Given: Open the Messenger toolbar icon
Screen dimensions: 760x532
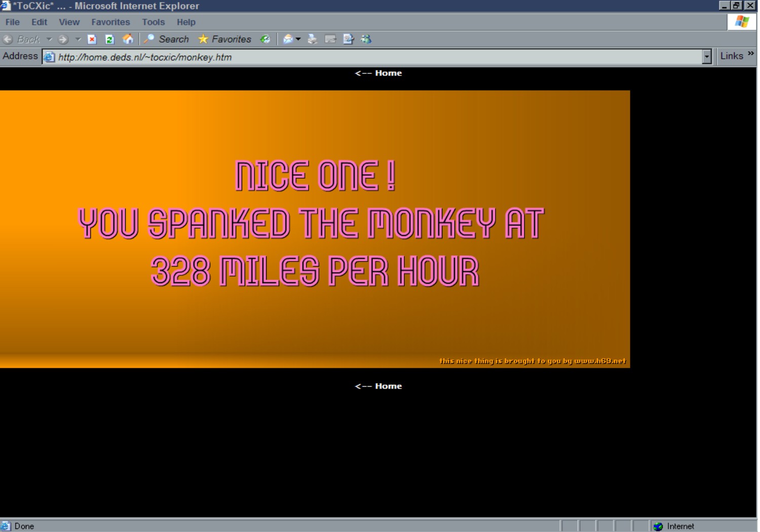Looking at the screenshot, I should tap(366, 40).
